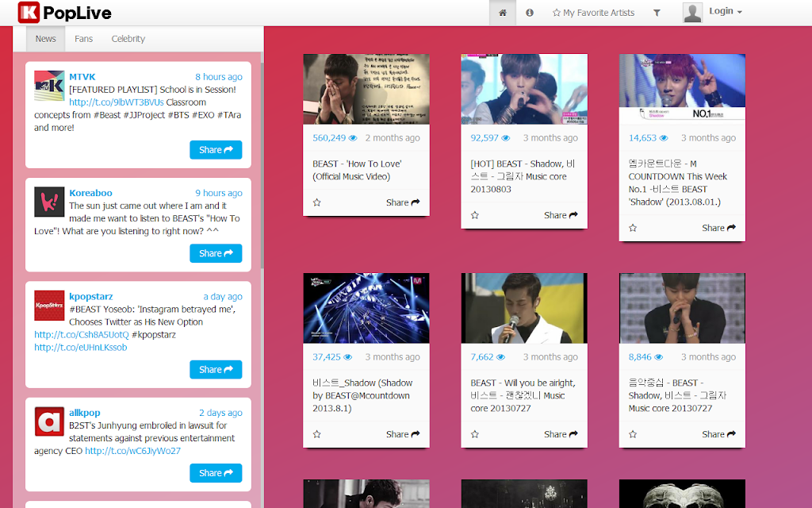Open the allkpop avatar icon
This screenshot has height=508, width=812.
pos(49,421)
